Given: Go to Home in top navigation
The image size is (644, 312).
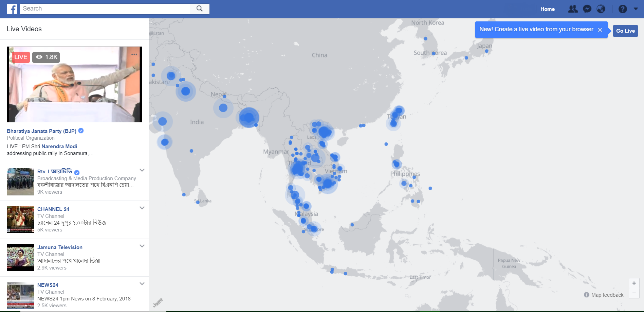Looking at the screenshot, I should [x=547, y=9].
